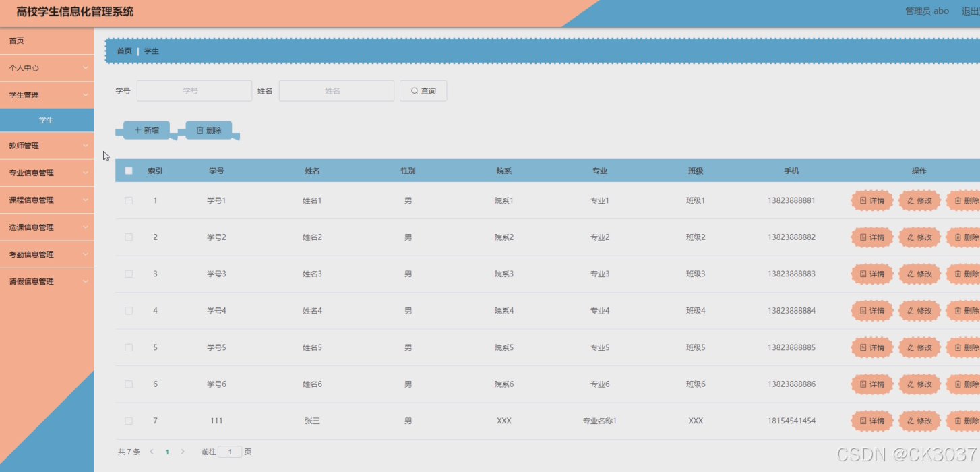Check the select-all checkbox in table header
The width and height of the screenshot is (980, 472).
coord(129,171)
